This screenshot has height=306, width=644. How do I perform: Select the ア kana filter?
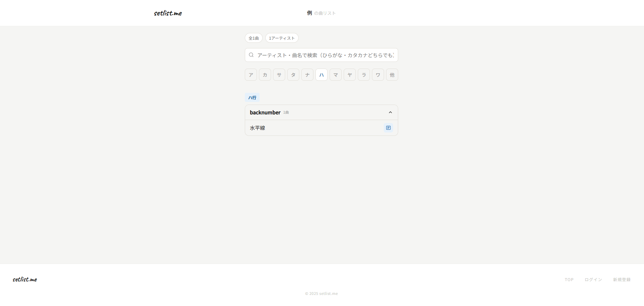251,75
